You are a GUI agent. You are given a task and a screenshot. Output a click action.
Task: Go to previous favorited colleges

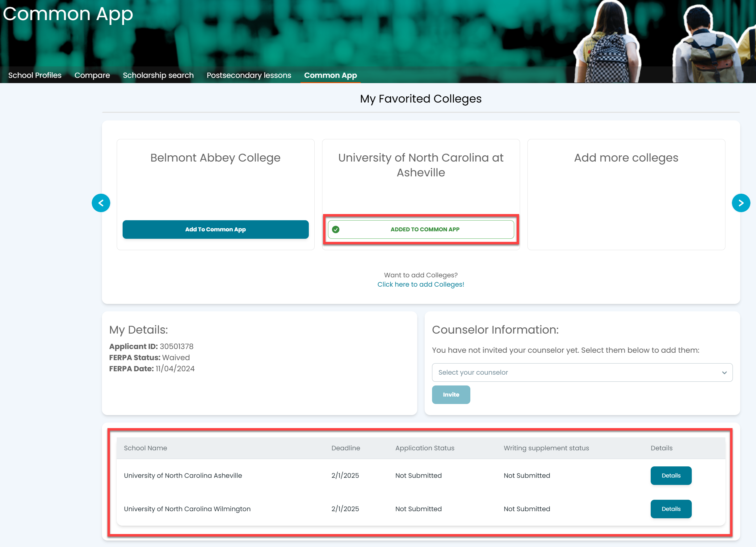point(101,203)
